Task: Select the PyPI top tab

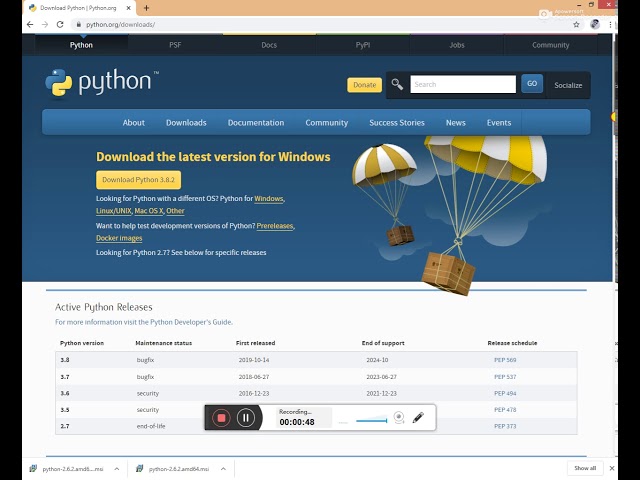Action: pos(363,45)
